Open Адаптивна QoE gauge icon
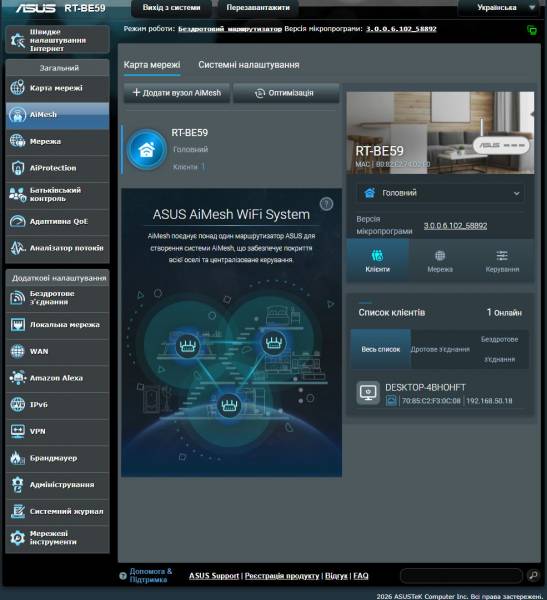This screenshot has height=600, width=547. point(18,221)
